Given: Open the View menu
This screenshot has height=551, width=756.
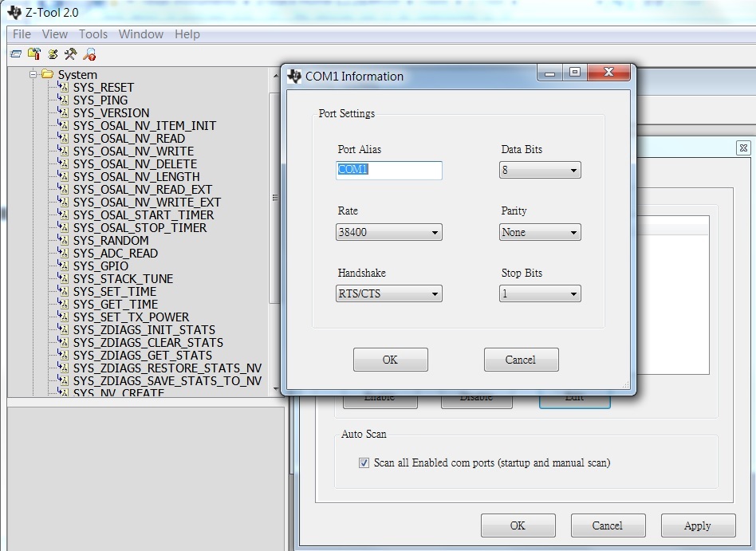Looking at the screenshot, I should pyautogui.click(x=54, y=34).
